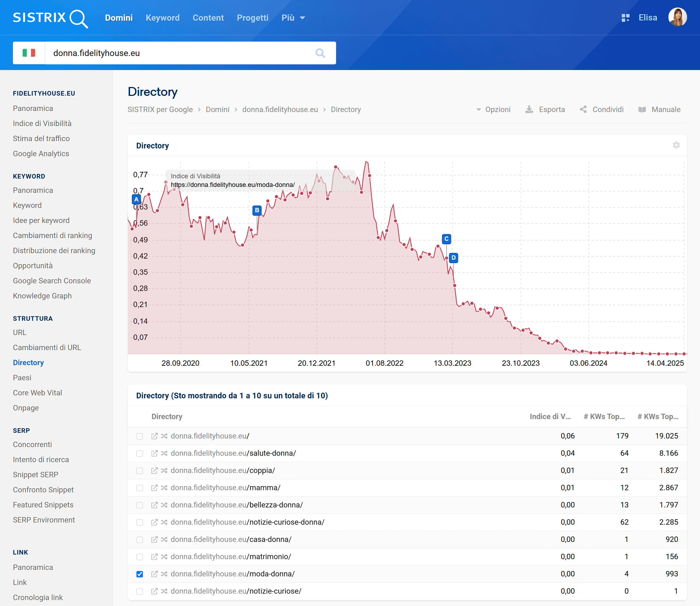Open external link icon for mamma row

pyautogui.click(x=154, y=488)
